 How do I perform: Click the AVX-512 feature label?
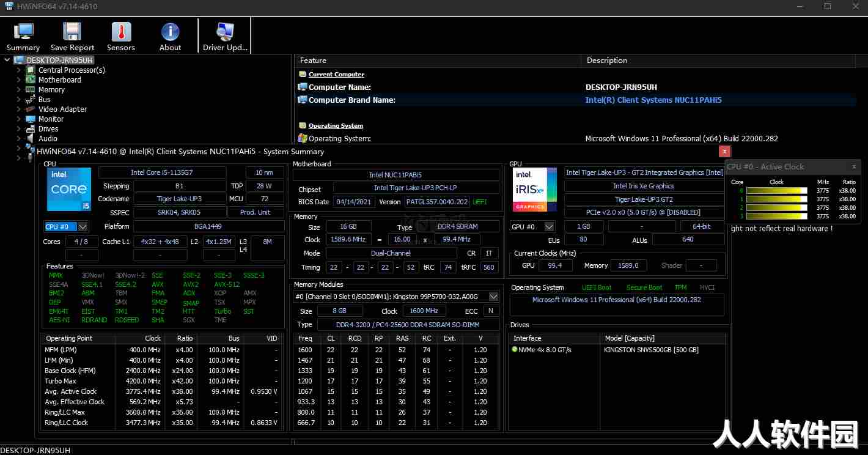point(227,284)
